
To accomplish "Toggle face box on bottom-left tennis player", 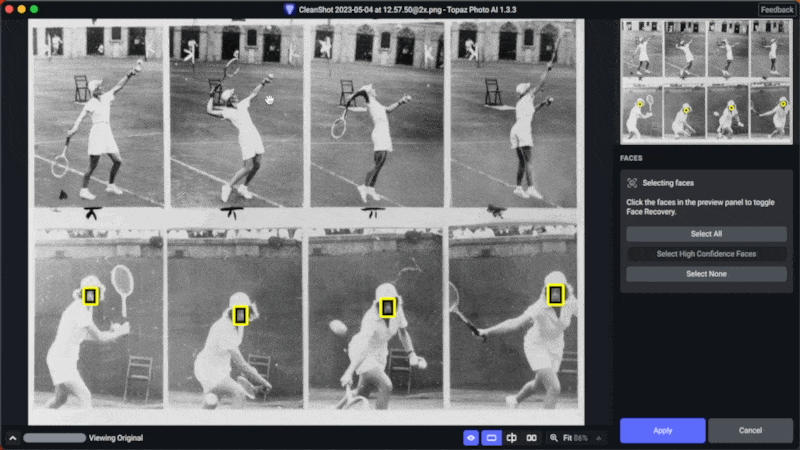I will (x=90, y=296).
